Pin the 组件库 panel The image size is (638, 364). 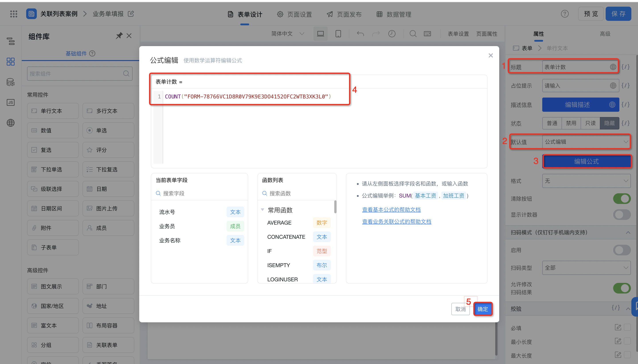click(119, 36)
